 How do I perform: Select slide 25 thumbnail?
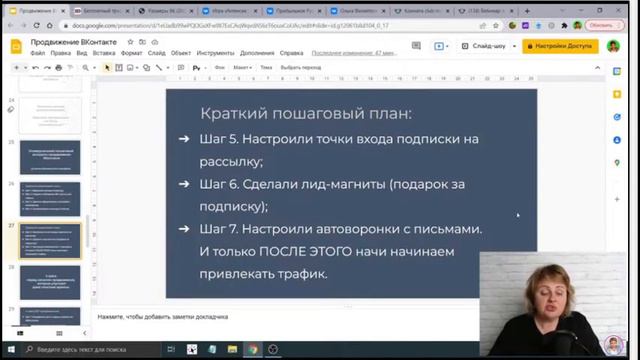click(50, 157)
